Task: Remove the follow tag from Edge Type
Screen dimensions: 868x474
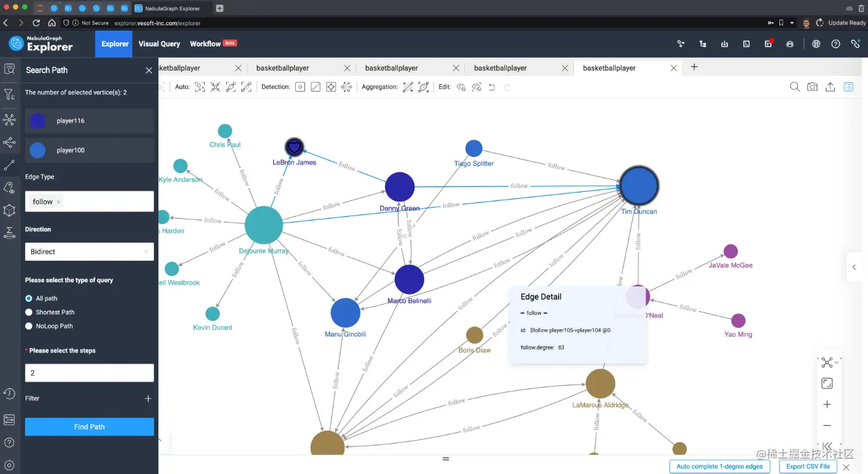Action: point(59,202)
